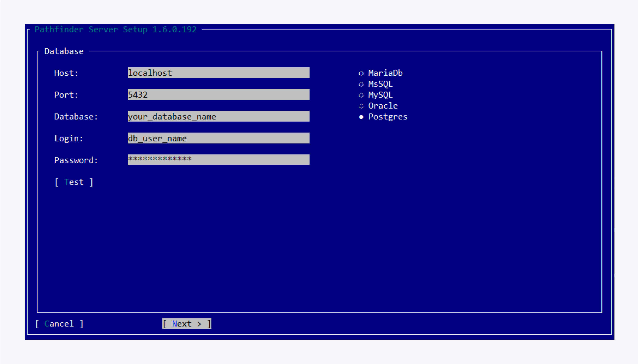Click the Database section header label

[x=64, y=51]
